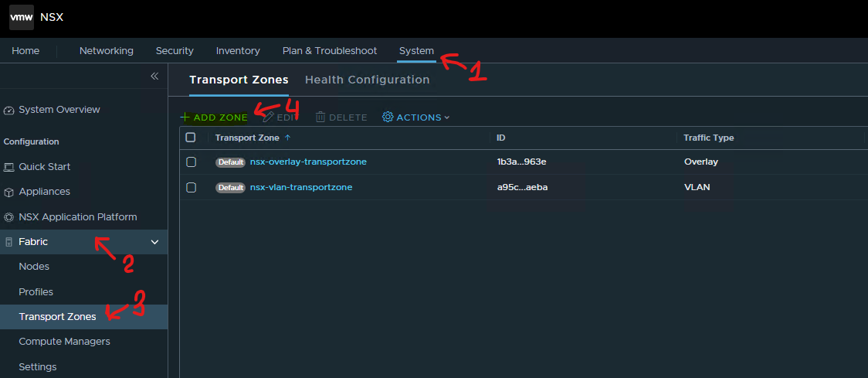Switch to Health Configuration tab
This screenshot has width=868, height=378.
(x=367, y=80)
